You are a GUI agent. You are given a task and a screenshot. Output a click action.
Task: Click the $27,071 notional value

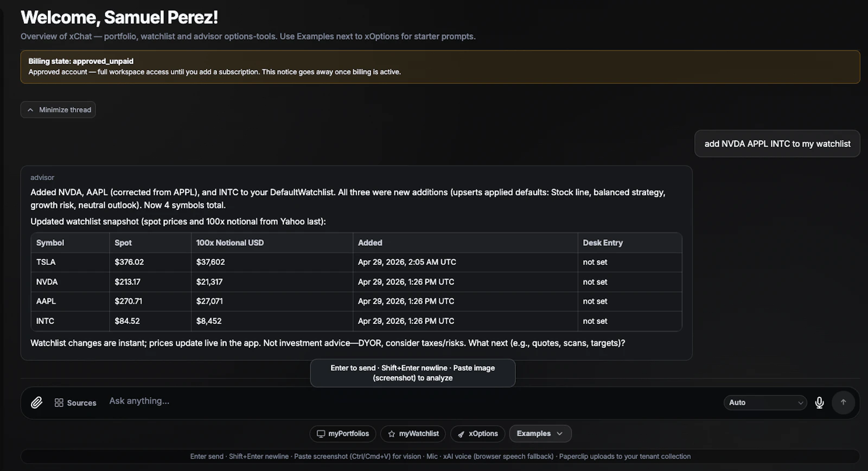[x=209, y=301]
